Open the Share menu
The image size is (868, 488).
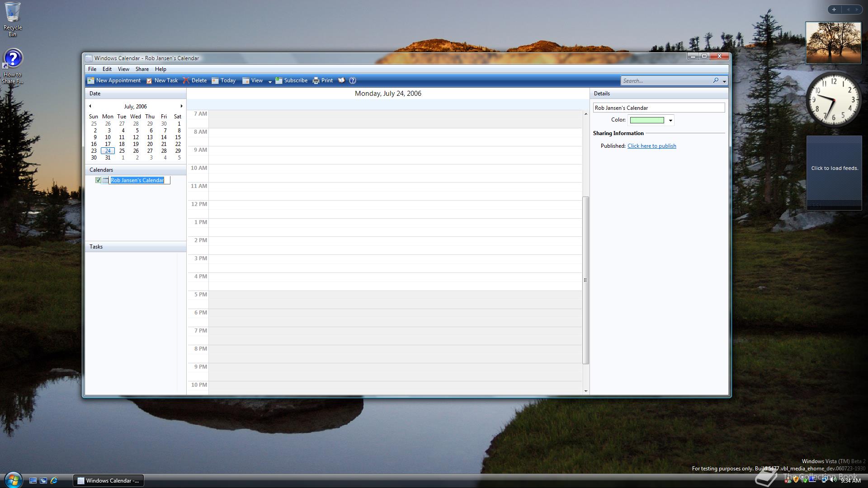click(x=142, y=69)
